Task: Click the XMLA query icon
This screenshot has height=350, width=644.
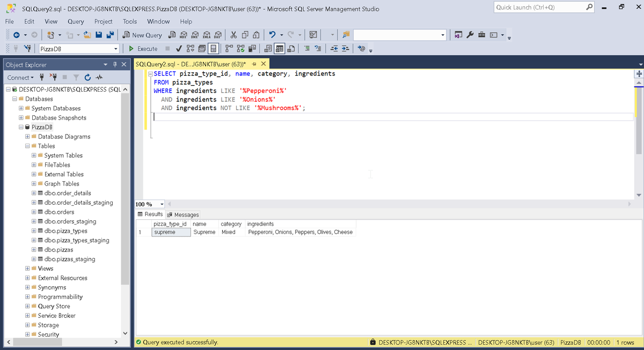Action: [x=207, y=35]
